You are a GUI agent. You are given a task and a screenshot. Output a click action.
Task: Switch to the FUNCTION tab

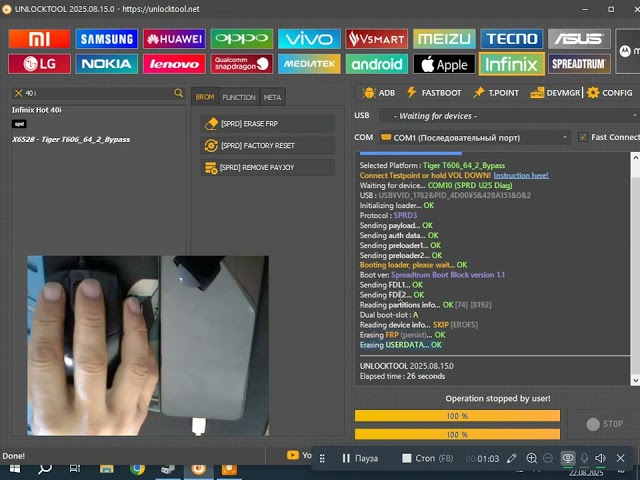(239, 97)
